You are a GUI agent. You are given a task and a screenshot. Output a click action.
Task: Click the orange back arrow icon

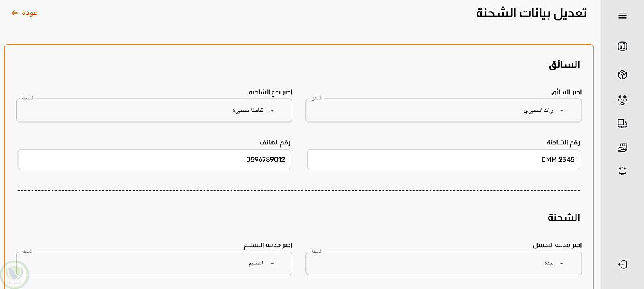click(14, 13)
